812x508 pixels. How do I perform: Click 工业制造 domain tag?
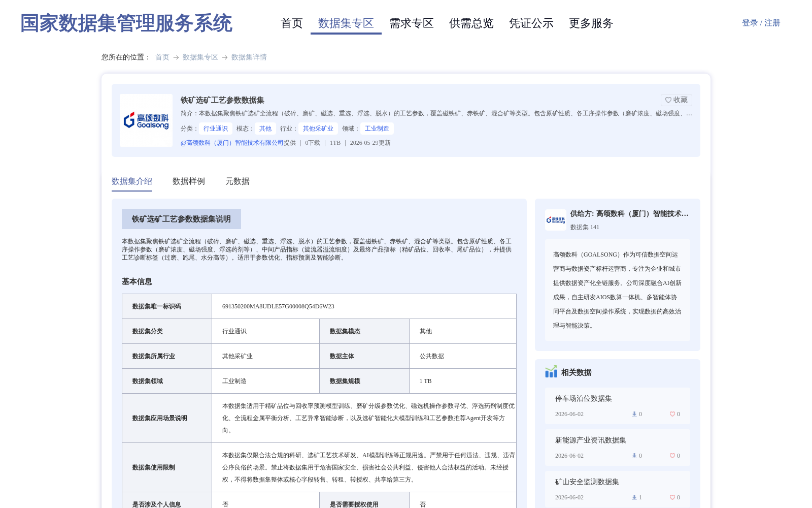point(377,129)
